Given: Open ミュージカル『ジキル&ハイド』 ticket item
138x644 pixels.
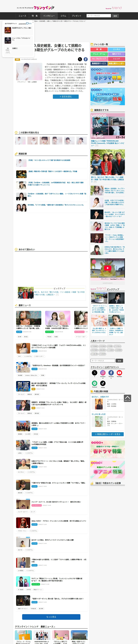Looking at the screenshot, I should click(x=18, y=40).
